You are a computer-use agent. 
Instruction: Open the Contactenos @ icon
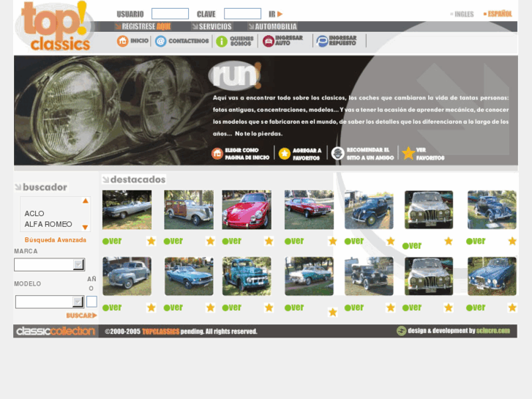click(160, 42)
